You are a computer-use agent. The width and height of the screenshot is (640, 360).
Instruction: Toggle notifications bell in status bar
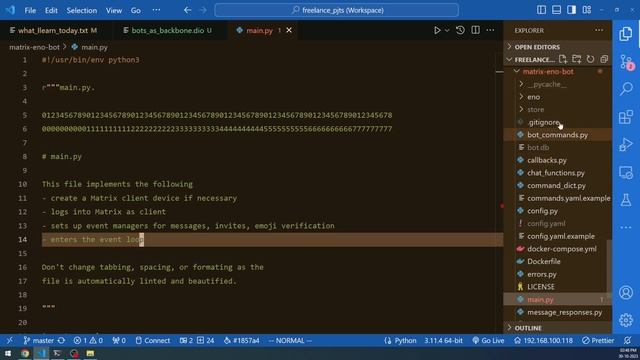[627, 340]
